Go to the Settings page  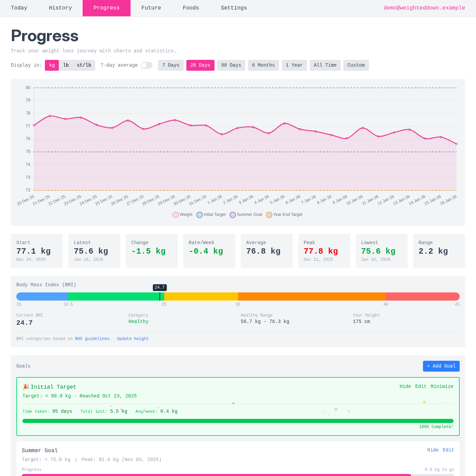(234, 8)
